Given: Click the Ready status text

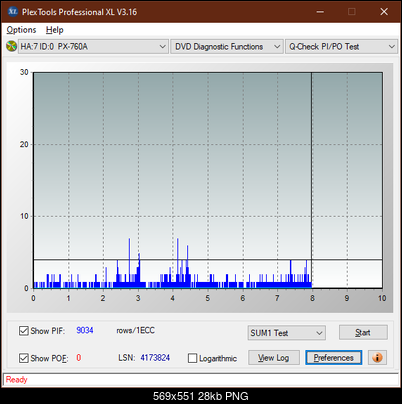Looking at the screenshot, I should (16, 380).
